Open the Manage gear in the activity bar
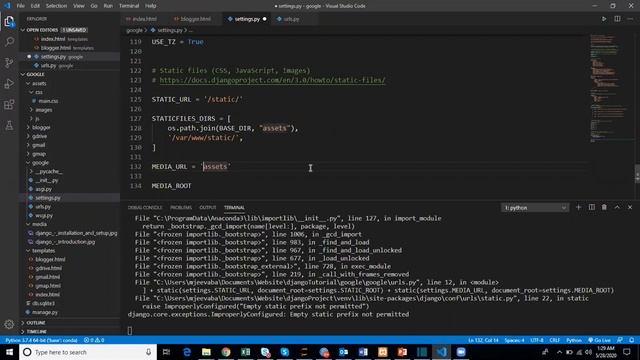 pyautogui.click(x=9, y=324)
